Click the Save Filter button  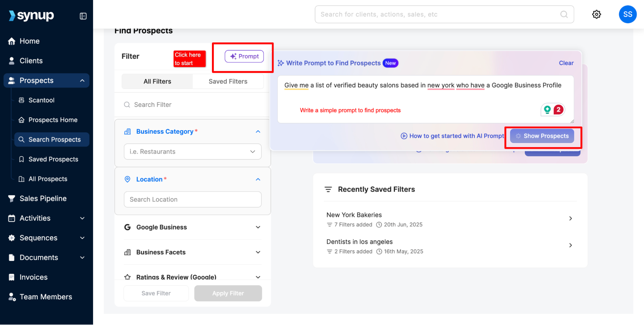click(156, 293)
